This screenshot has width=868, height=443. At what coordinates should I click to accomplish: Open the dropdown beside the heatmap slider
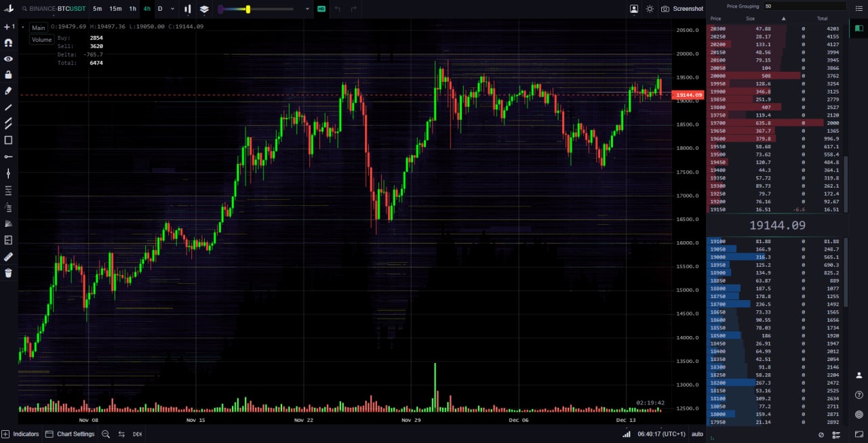307,9
